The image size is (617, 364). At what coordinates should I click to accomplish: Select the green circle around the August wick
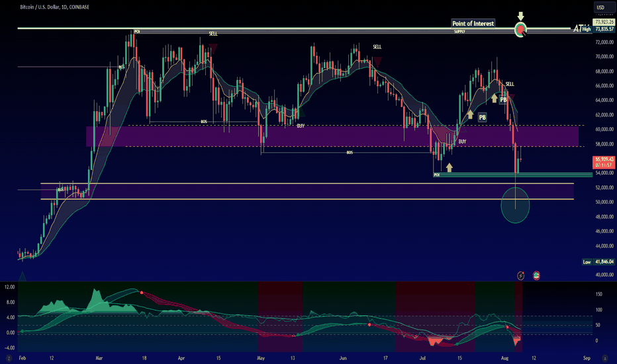(x=515, y=205)
